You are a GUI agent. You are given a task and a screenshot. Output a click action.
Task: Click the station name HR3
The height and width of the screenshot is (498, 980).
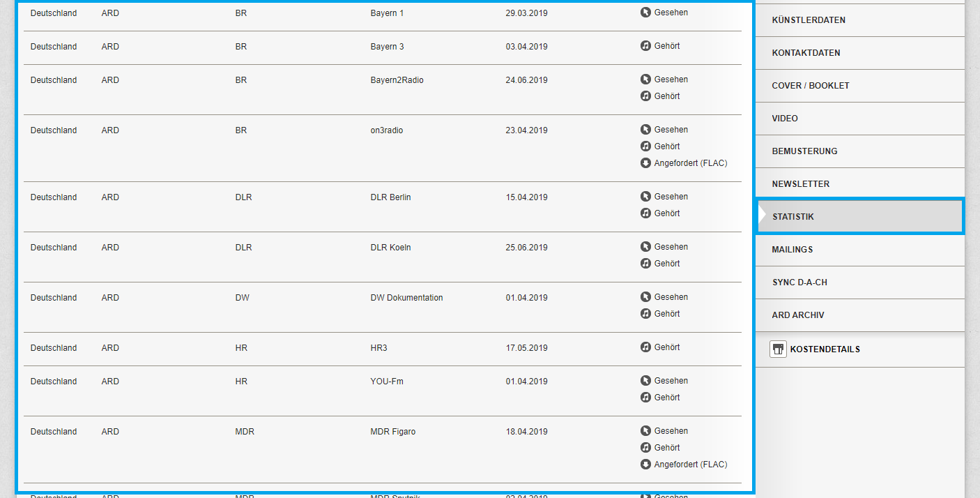(x=378, y=348)
